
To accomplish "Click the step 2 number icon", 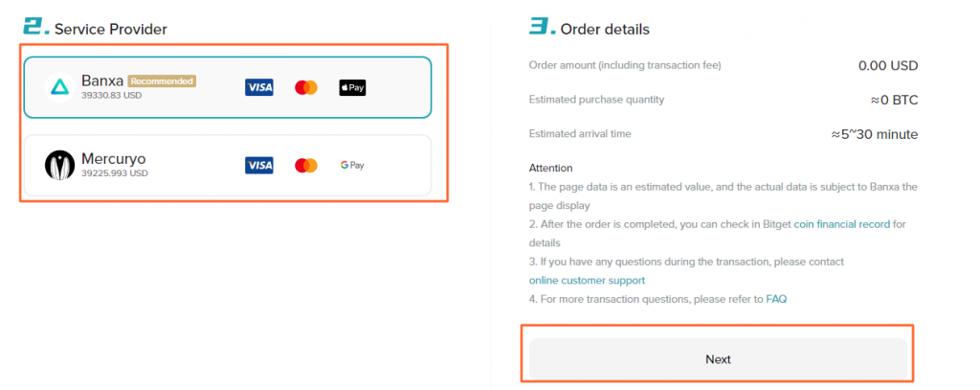I will 35,28.
